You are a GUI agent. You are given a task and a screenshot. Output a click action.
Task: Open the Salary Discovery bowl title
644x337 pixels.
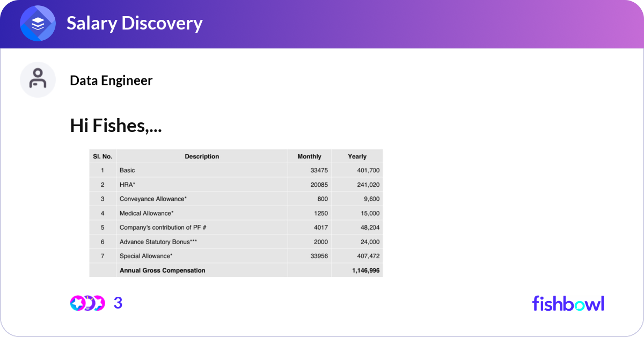(x=134, y=24)
